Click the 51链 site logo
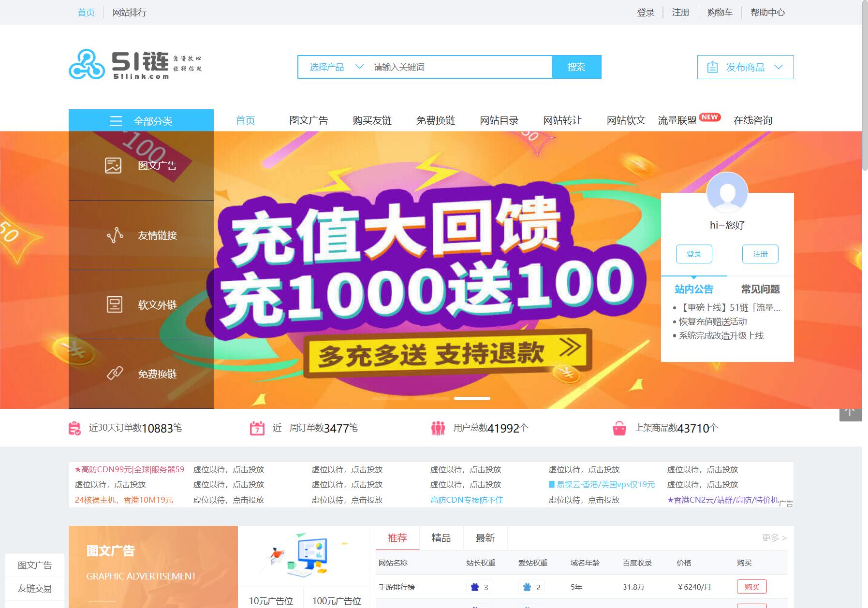Screen dimensions: 868x608 click(x=135, y=64)
